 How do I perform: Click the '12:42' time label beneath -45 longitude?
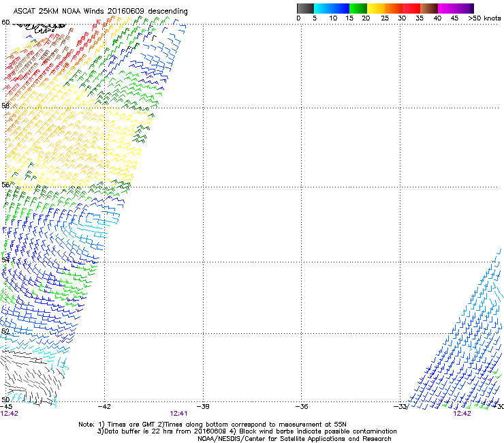coord(10,414)
